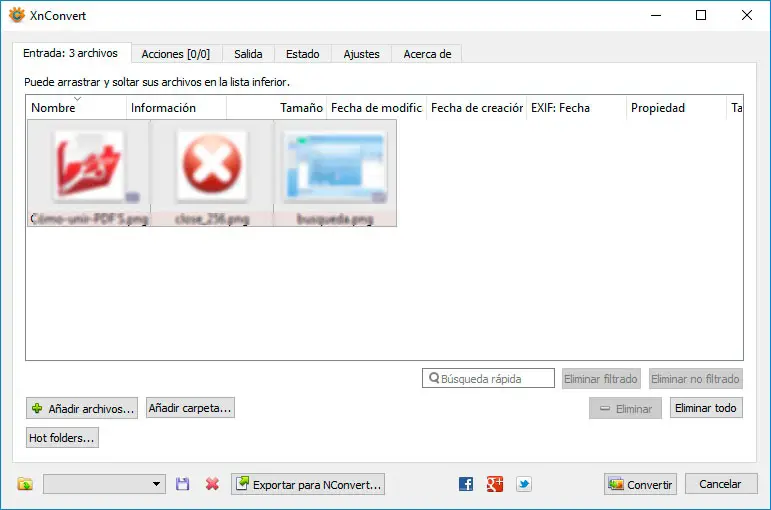Open Hot folders dialog
The width and height of the screenshot is (771, 510).
62,437
